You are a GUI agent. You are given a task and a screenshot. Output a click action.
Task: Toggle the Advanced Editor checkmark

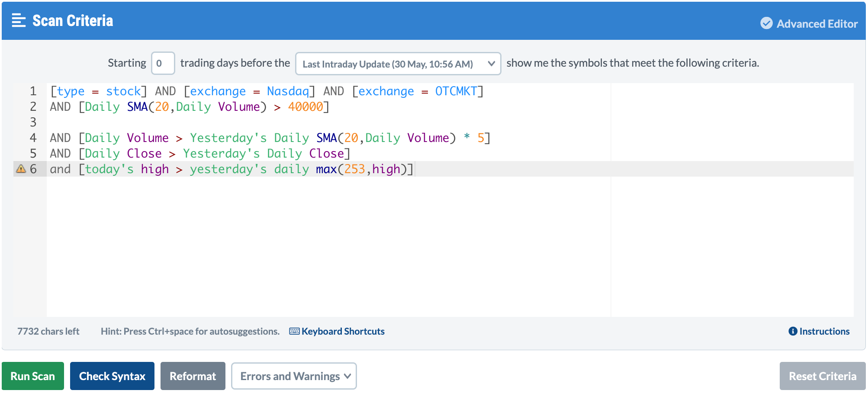pyautogui.click(x=766, y=23)
